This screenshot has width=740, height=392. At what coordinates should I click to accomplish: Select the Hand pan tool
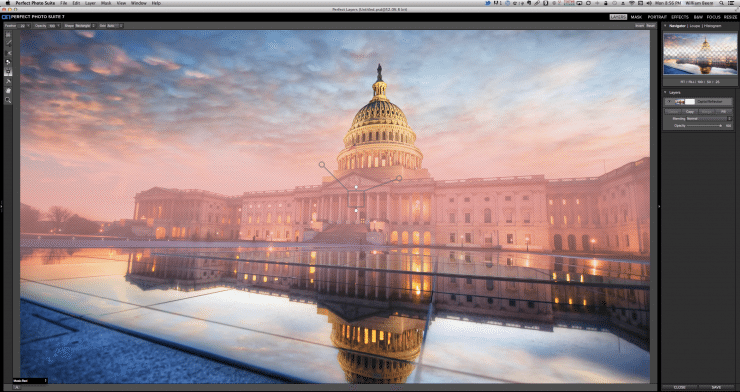(8, 91)
